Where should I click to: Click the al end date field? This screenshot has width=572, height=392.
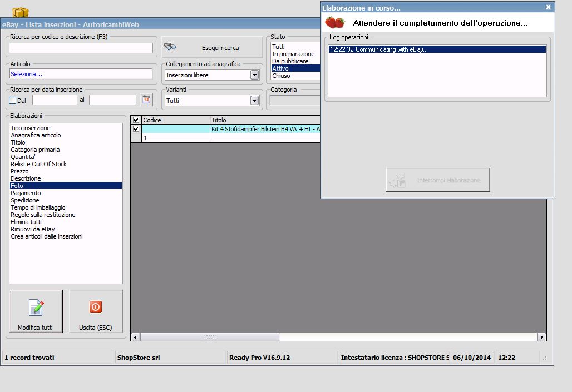click(112, 100)
